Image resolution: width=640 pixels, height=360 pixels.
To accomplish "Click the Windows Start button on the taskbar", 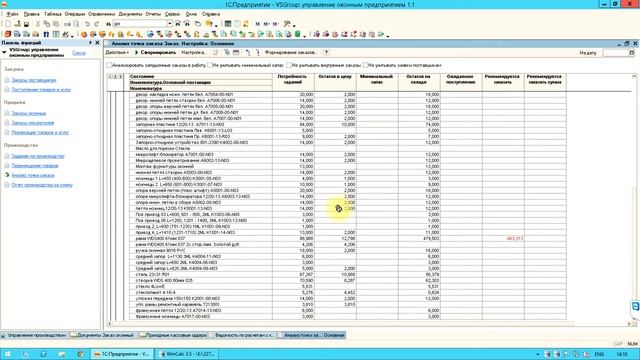I will (7, 354).
